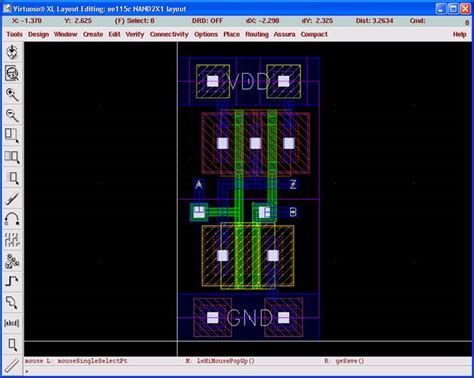Select the Create Path tool icon
The image size is (474, 378).
(x=12, y=282)
